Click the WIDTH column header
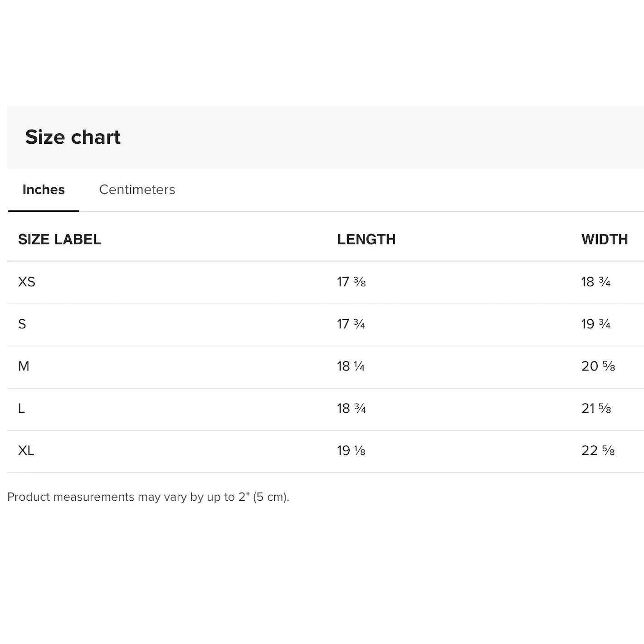The width and height of the screenshot is (644, 644). tap(605, 239)
